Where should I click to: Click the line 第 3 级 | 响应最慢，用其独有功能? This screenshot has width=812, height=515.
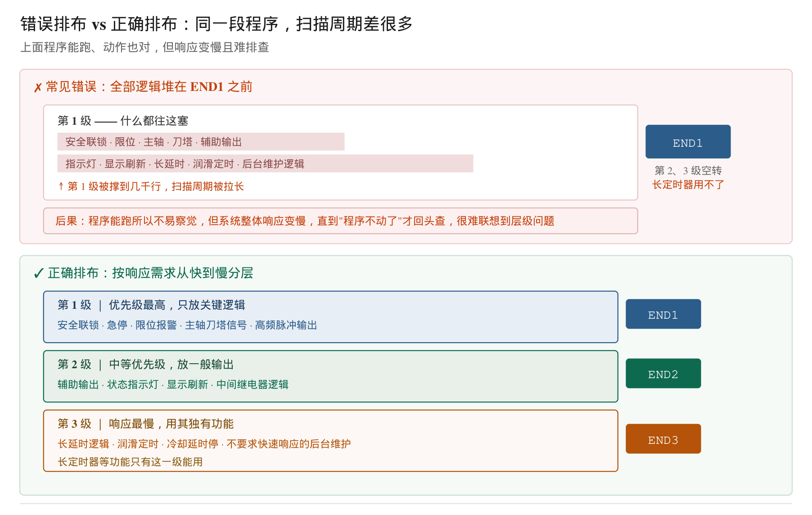(146, 424)
